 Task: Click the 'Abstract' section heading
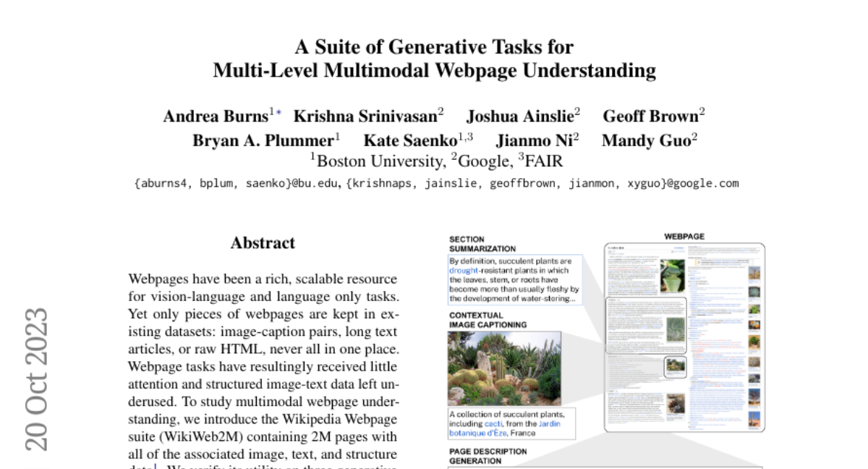tap(263, 242)
